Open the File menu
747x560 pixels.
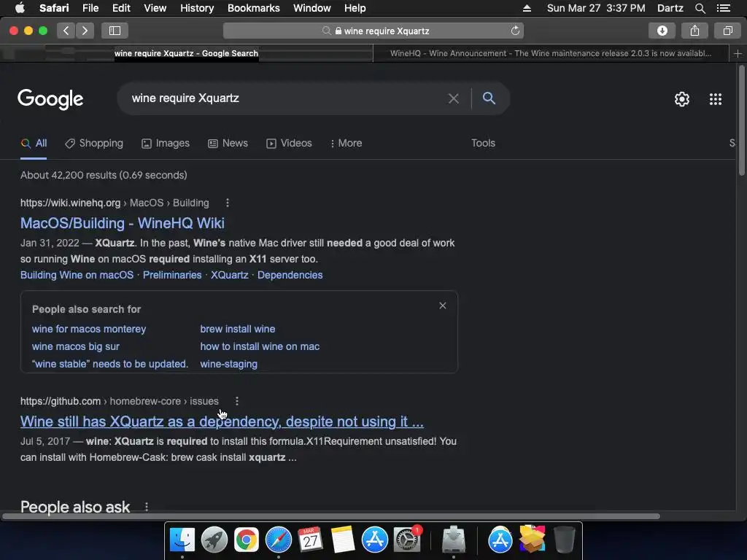point(90,8)
